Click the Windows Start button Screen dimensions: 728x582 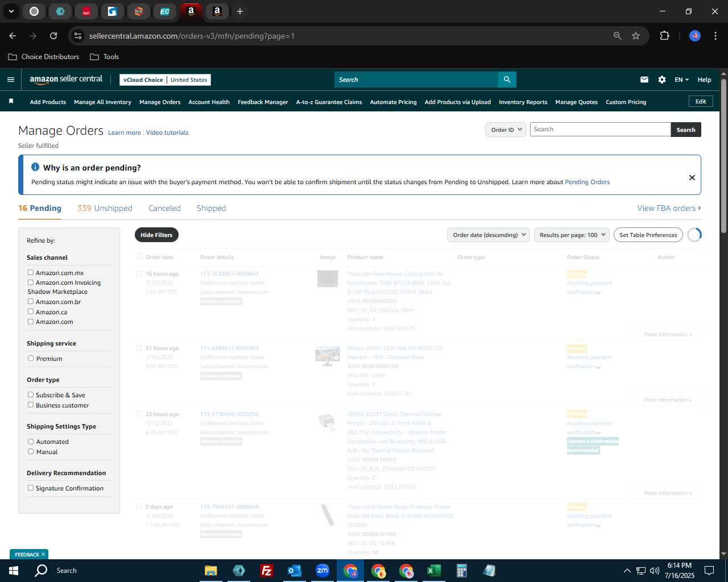(x=14, y=571)
